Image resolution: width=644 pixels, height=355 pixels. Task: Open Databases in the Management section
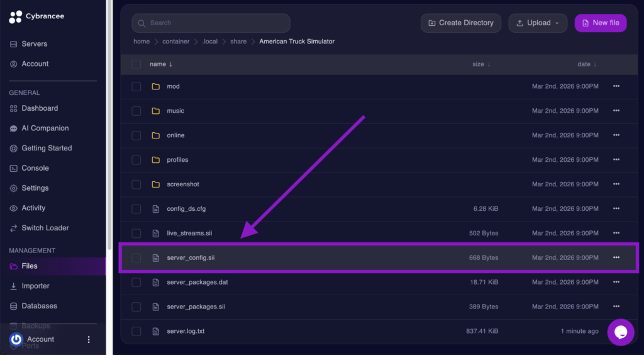tap(39, 306)
